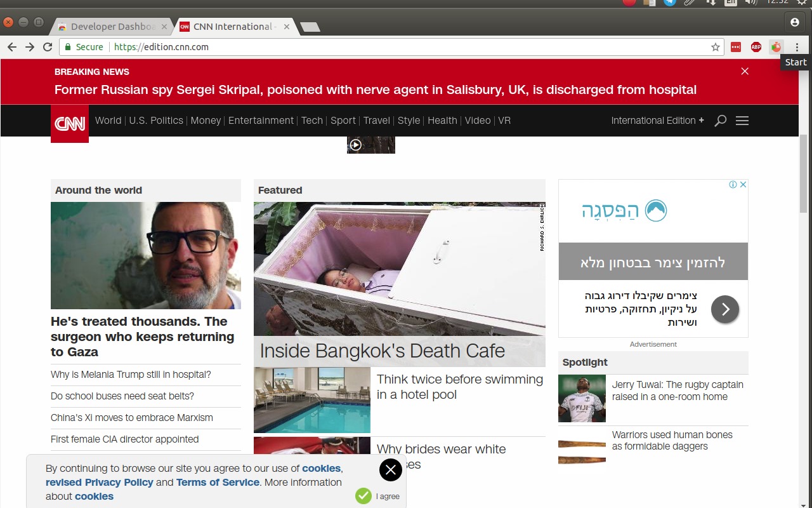Reload the page with the refresh icon
Viewport: 812px width, 508px height.
tap(48, 47)
